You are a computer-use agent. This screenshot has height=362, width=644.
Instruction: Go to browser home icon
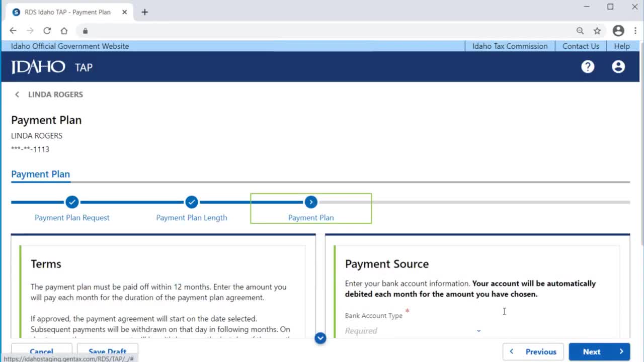[64, 31]
